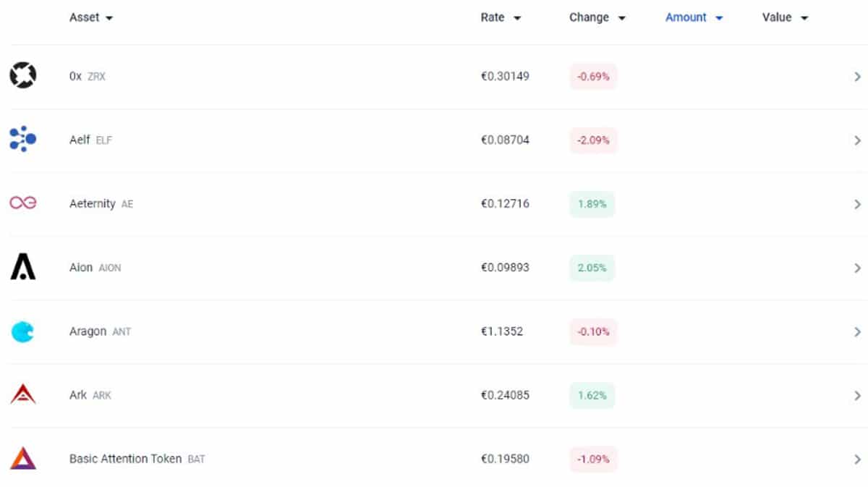Image resolution: width=868 pixels, height=487 pixels.
Task: Click the Aelf asset name
Action: click(80, 140)
